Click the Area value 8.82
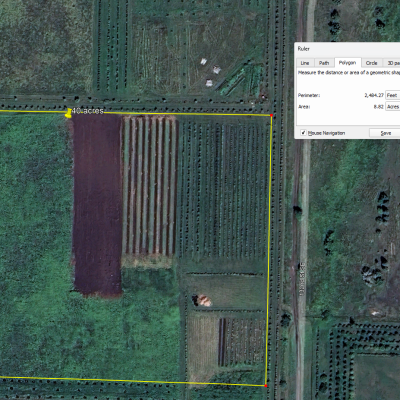 pos(378,107)
